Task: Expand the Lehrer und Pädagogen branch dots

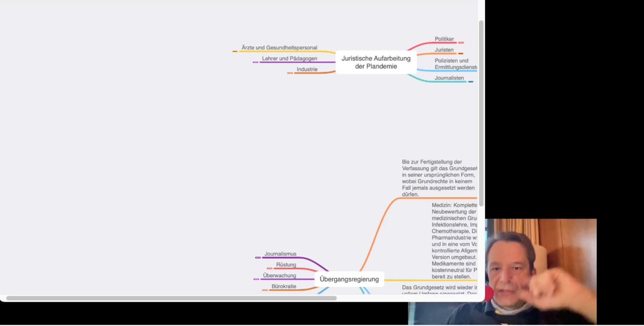Action: point(255,62)
